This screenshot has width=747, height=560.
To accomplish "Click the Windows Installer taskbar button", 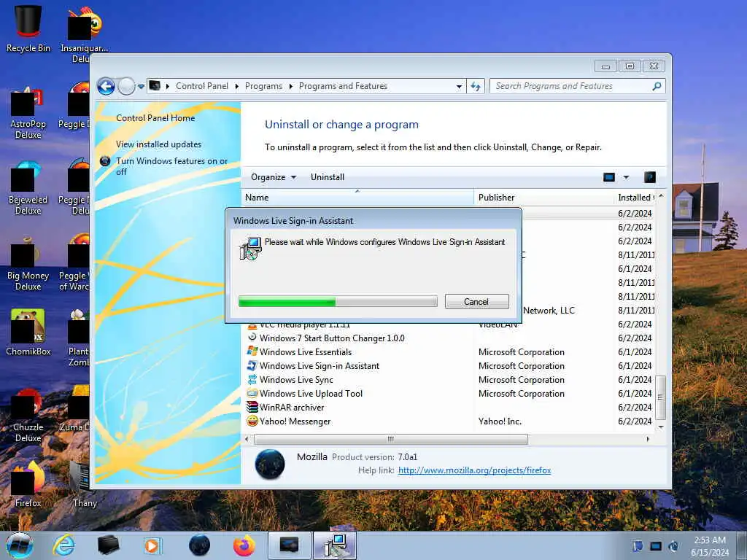I will click(336, 545).
